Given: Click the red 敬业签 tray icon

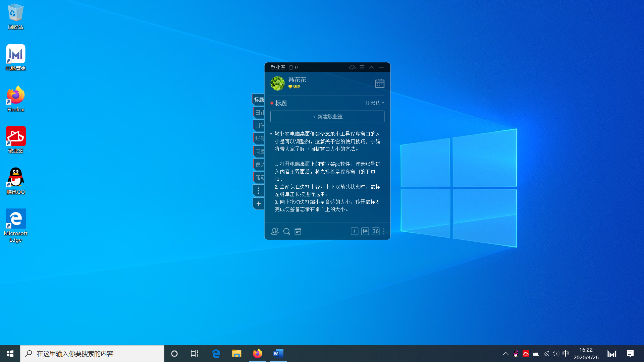Looking at the screenshot, I should [526, 354].
